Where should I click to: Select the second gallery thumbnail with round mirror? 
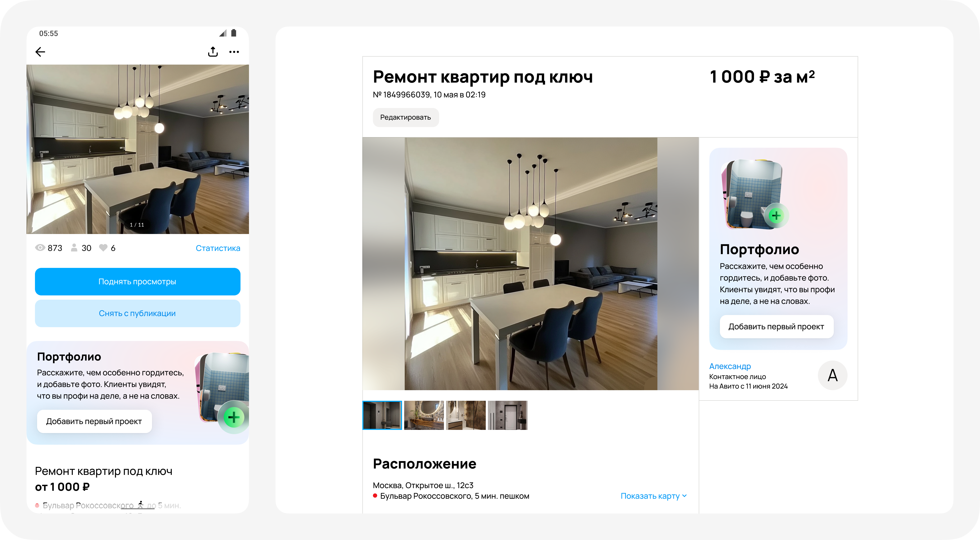click(424, 415)
